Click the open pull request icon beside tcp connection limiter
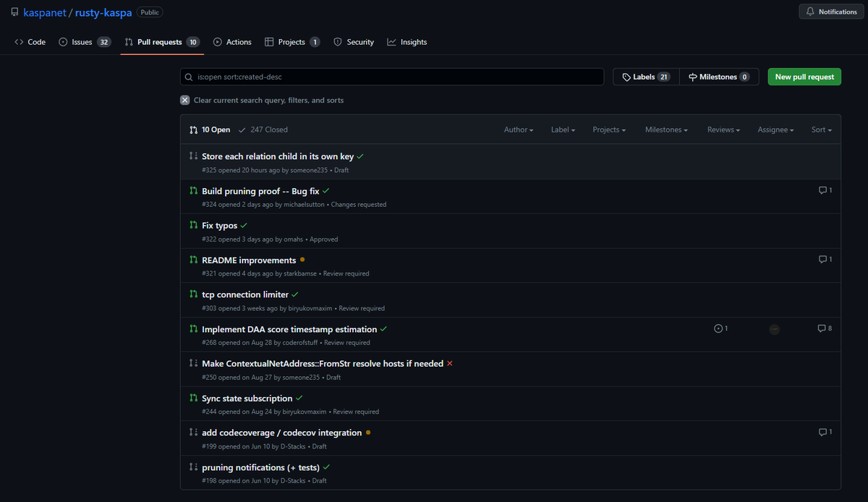The image size is (868, 502). point(192,294)
